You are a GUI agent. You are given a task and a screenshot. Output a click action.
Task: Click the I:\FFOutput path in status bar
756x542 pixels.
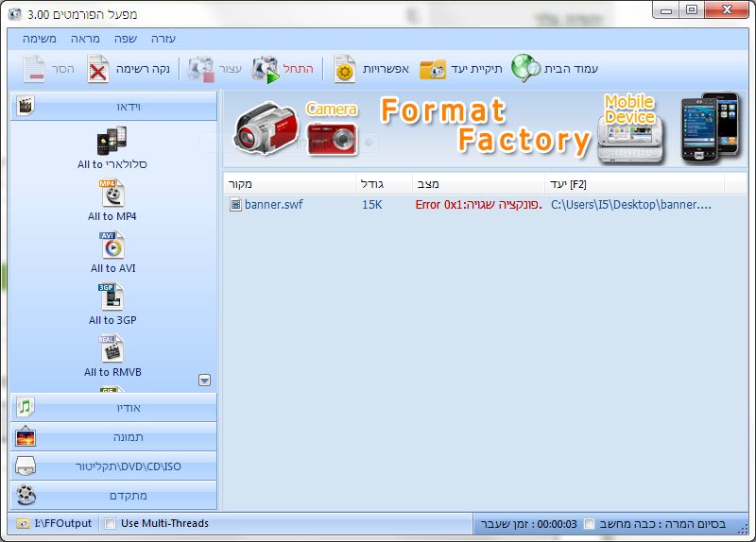[x=63, y=523]
